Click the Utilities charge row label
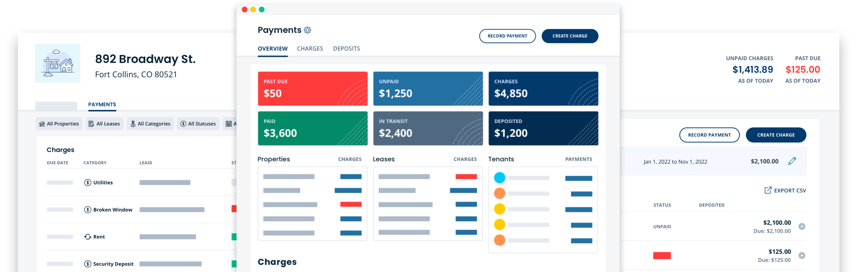Image resolution: width=868 pixels, height=272 pixels. (103, 183)
